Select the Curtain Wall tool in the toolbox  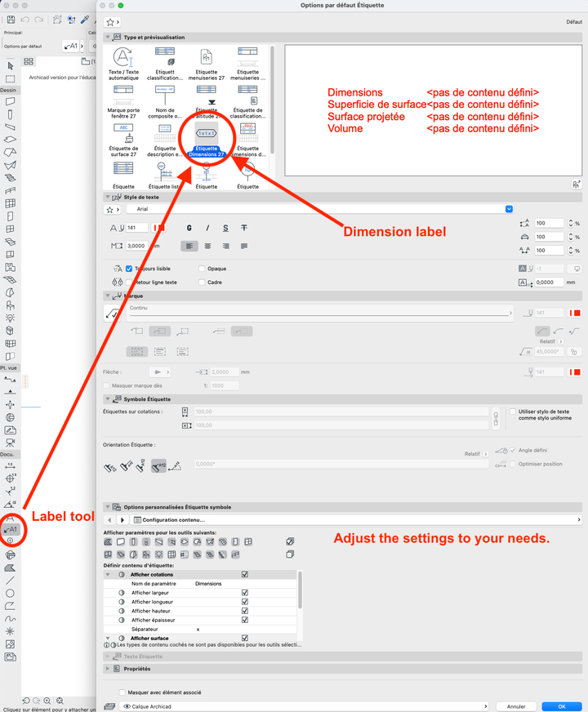(x=10, y=203)
